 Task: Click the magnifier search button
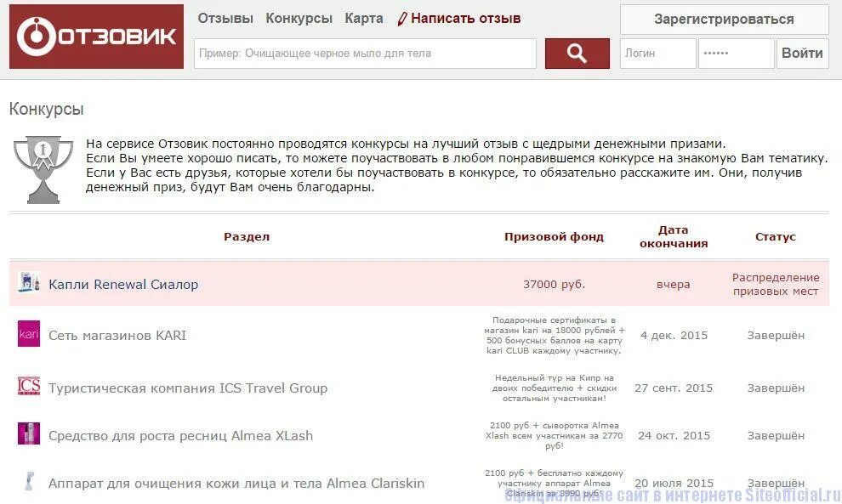click(577, 54)
